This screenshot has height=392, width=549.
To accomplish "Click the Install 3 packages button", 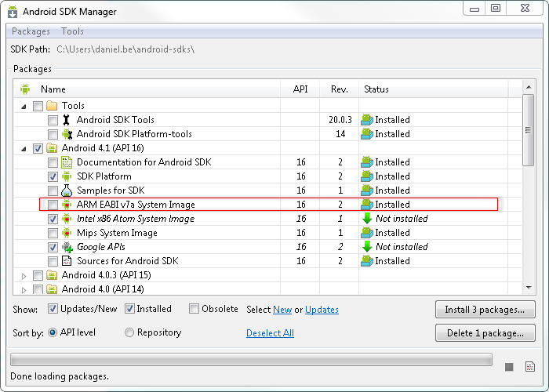I will (485, 310).
